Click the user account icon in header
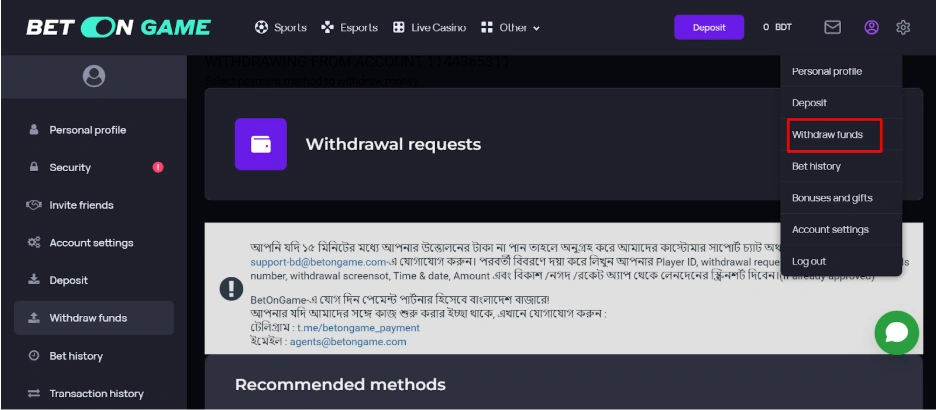The height and width of the screenshot is (410, 936). click(871, 27)
